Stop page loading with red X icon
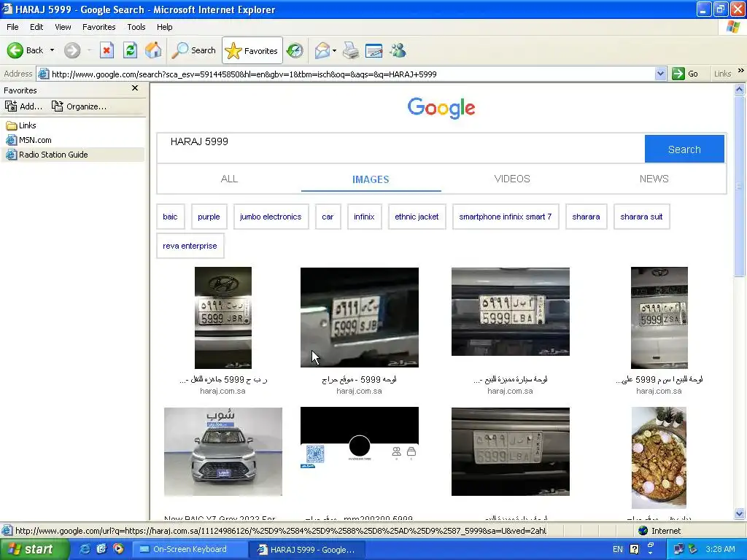Screen dimensions: 747x560 tap(107, 50)
